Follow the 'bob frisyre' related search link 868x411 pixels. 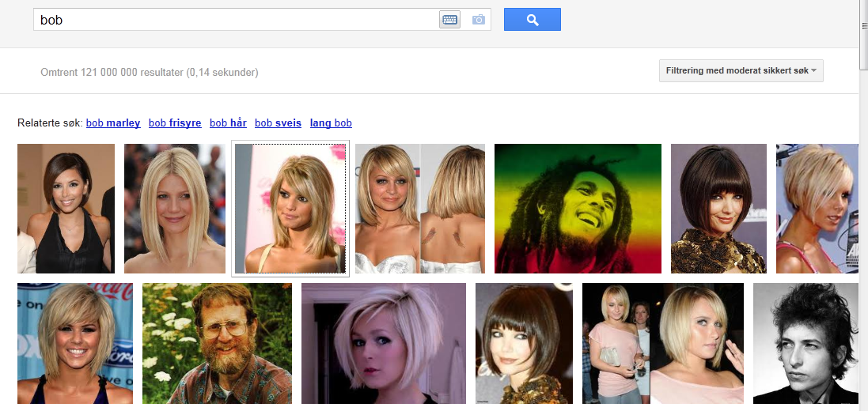click(x=175, y=123)
